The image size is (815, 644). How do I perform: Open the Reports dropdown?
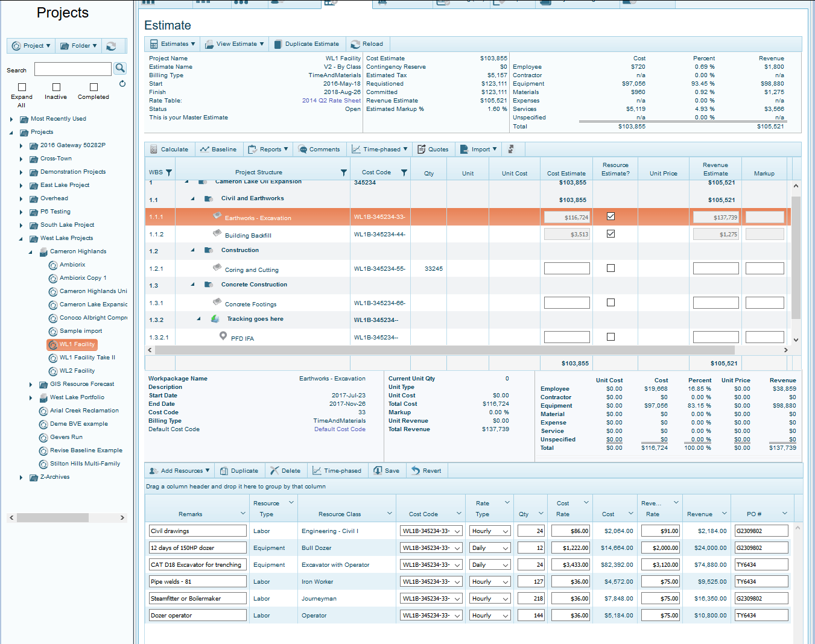click(268, 149)
